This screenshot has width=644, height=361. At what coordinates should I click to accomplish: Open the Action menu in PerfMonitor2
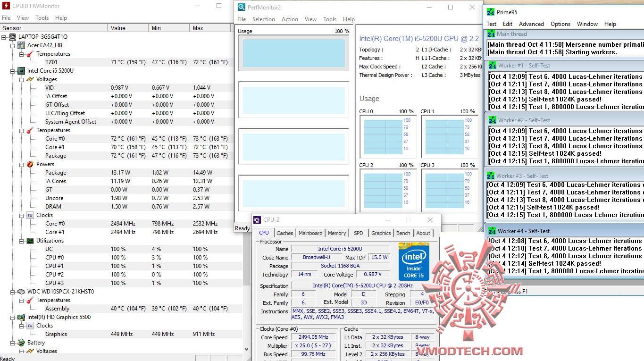coord(290,19)
